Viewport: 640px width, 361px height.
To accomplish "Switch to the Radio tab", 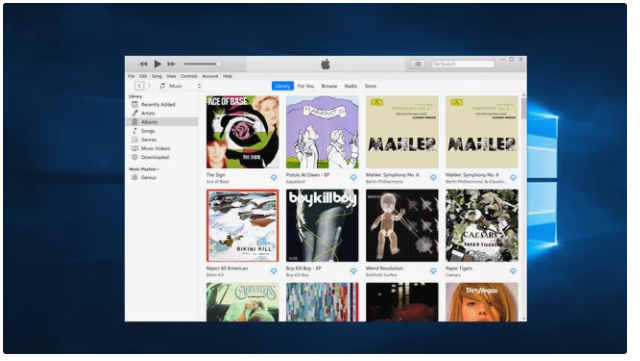I will tap(351, 86).
